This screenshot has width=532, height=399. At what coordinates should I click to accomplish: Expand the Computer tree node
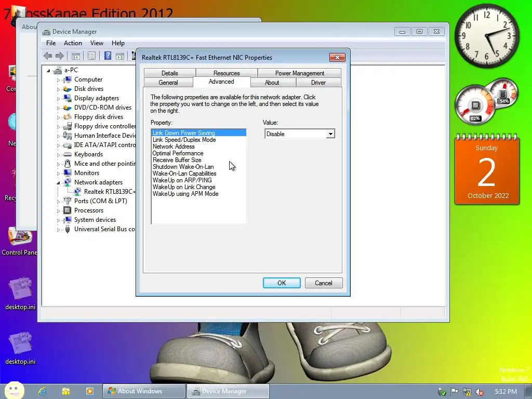(58, 80)
